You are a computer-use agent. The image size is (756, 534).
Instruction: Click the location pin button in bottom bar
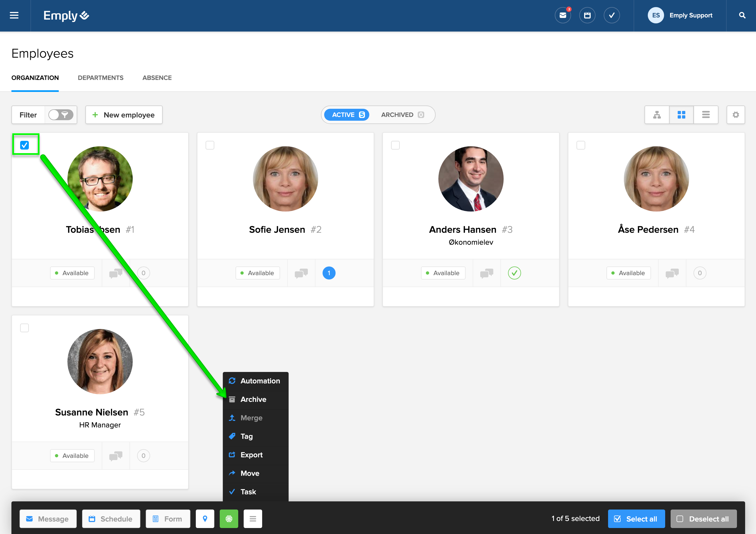pyautogui.click(x=205, y=519)
